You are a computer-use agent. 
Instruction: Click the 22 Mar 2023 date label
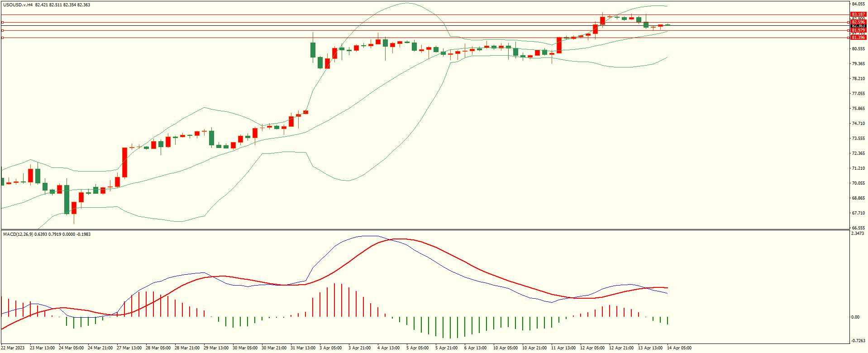coord(13,348)
